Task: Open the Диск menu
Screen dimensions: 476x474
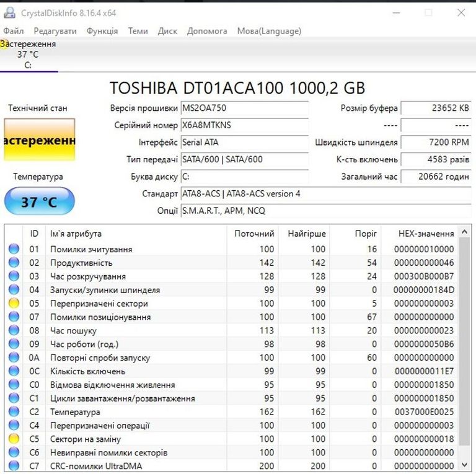Action: click(167, 31)
